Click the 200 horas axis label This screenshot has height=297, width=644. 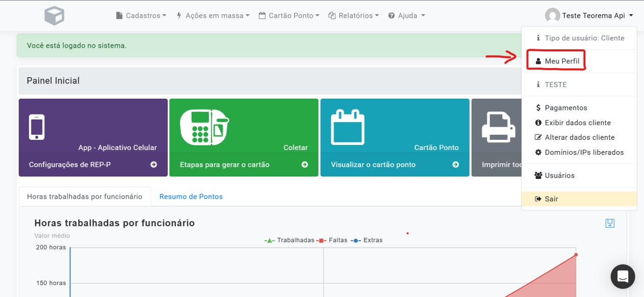50,247
